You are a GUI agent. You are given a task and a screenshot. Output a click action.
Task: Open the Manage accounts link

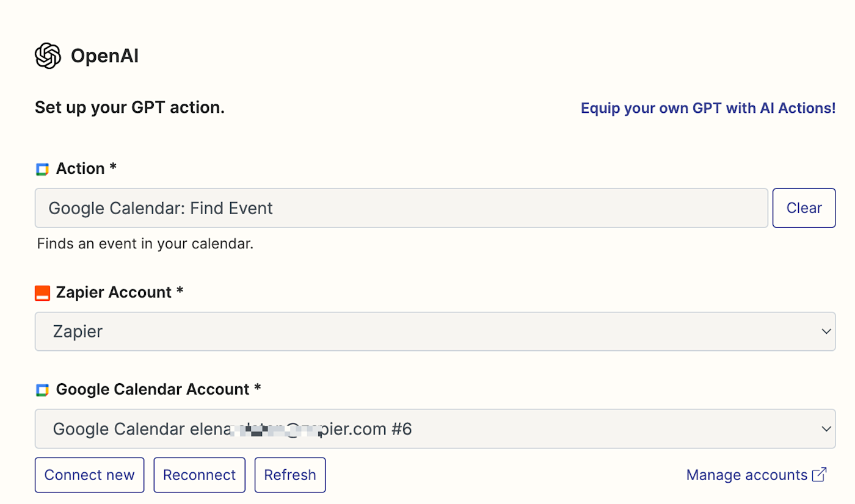(x=747, y=475)
